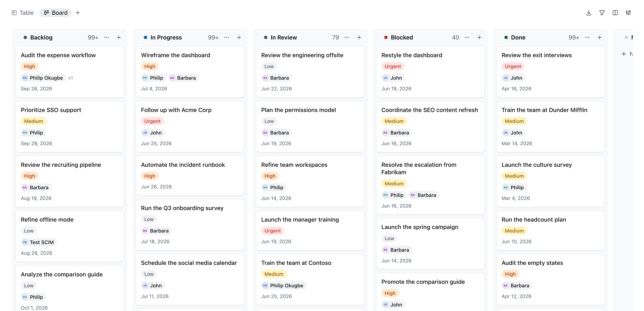Add a card to the Done column
Image resolution: width=644 pixels, height=311 pixels.
point(600,37)
